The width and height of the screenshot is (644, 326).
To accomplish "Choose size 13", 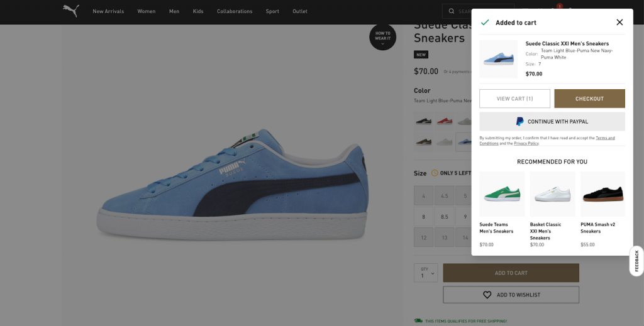I will click(x=445, y=237).
